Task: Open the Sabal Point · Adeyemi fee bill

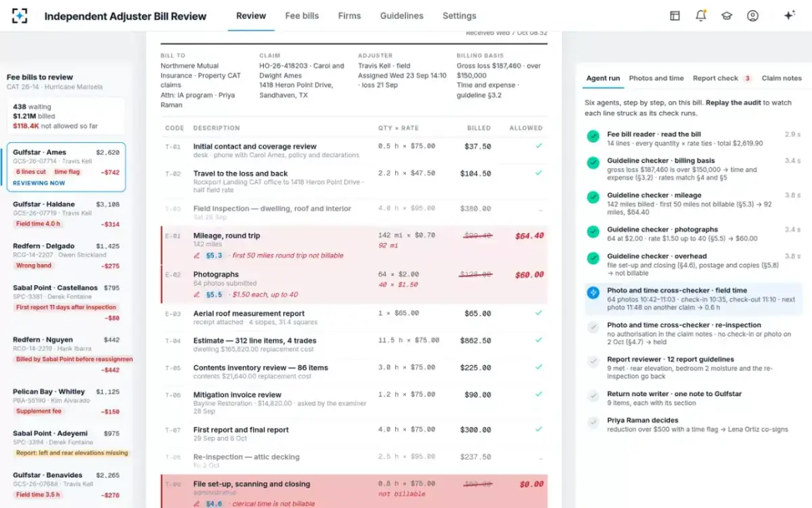Action: [66, 444]
